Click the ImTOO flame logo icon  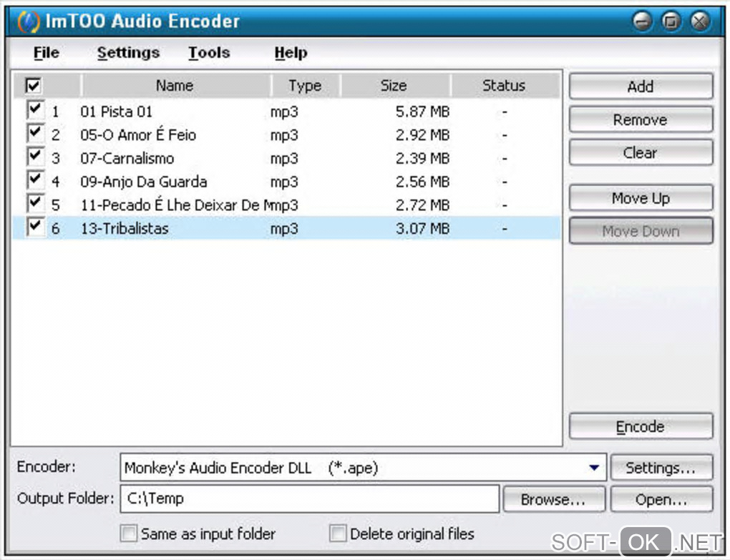tap(28, 22)
